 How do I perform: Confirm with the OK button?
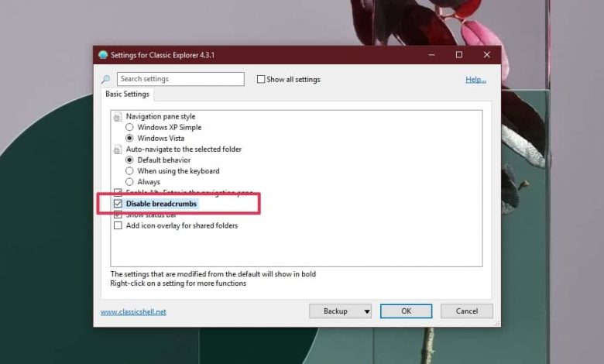coord(406,311)
